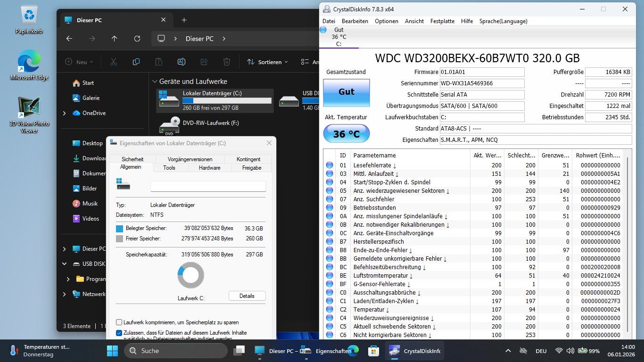Open the Datei menu in CrystalDiskInfo
Screen dimensions: 644x362
click(329, 21)
